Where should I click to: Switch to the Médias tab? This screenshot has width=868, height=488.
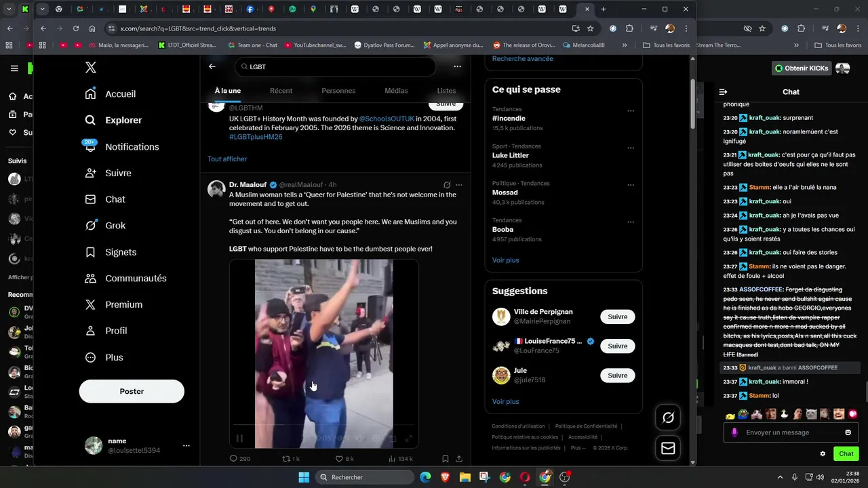(x=396, y=91)
